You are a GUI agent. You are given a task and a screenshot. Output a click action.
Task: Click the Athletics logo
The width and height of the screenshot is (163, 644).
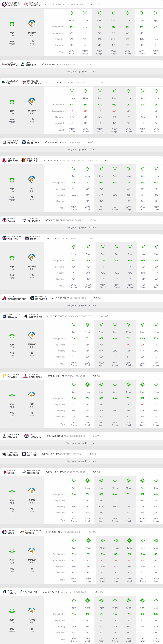(x=22, y=592)
